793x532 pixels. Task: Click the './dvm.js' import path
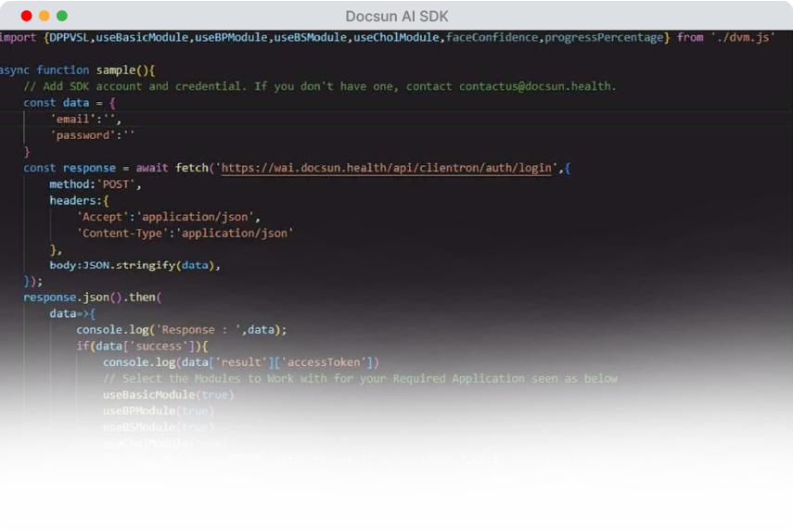click(742, 37)
